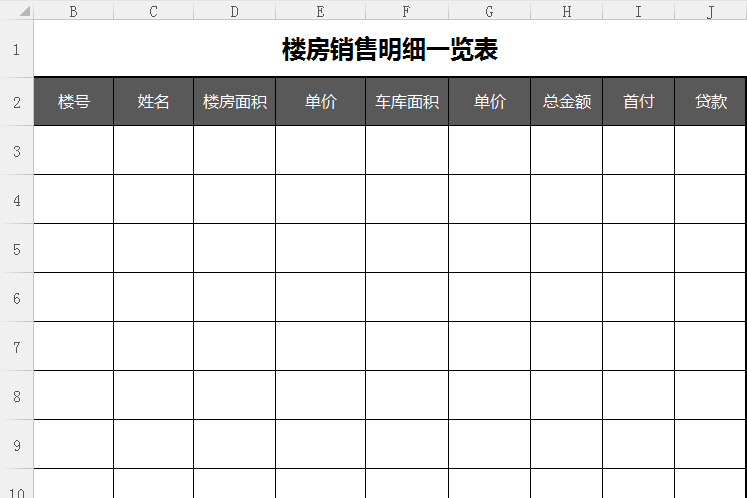The image size is (747, 498).
Task: Select the 单价 header cell in column G
Action: point(489,102)
